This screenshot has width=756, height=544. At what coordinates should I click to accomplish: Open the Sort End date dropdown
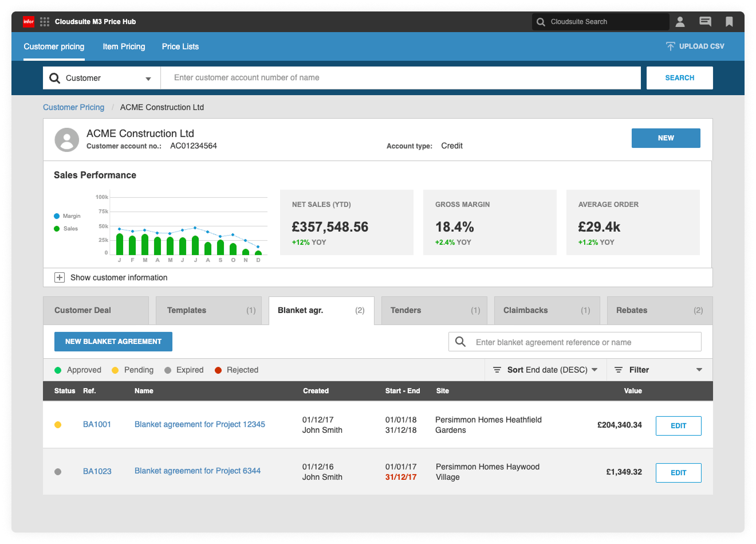pos(545,370)
